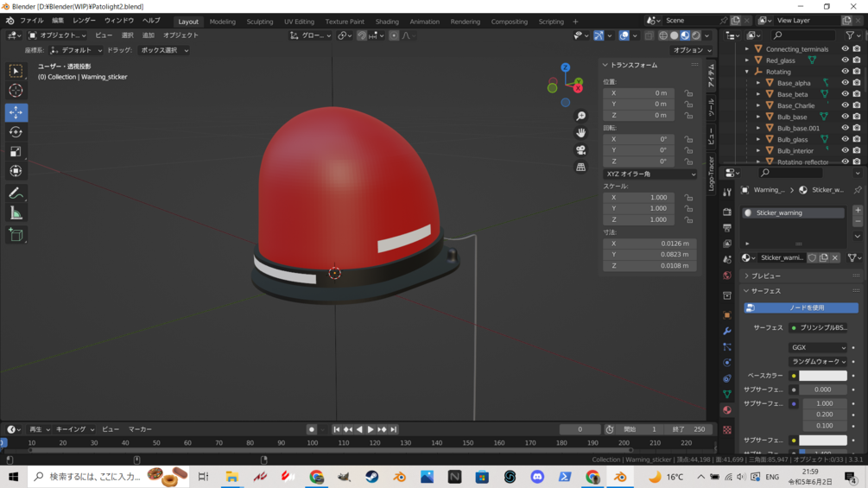The width and height of the screenshot is (868, 488).
Task: Select the Add Cube tool
Action: (16, 235)
